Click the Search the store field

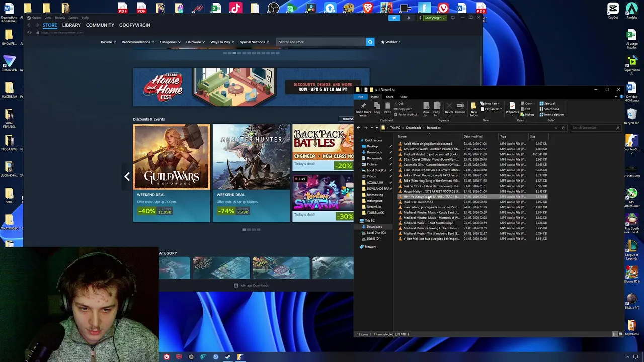click(320, 42)
